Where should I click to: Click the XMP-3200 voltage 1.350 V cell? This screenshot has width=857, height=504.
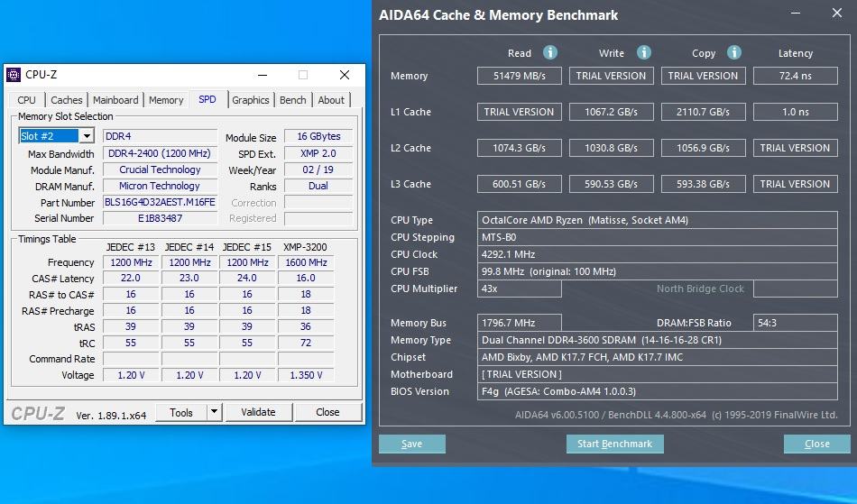306,375
